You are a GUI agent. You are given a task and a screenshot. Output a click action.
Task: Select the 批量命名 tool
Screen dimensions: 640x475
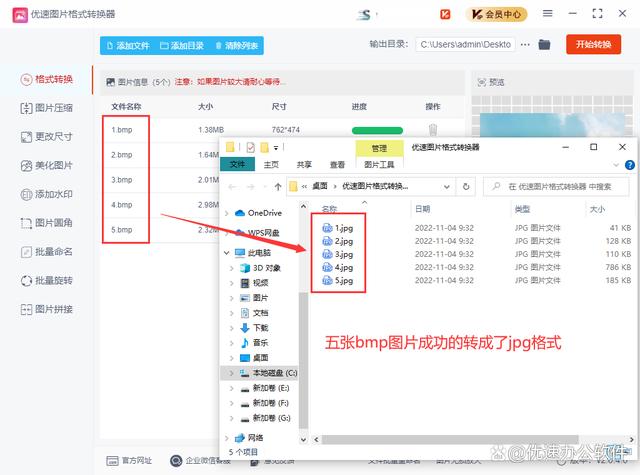(x=47, y=252)
